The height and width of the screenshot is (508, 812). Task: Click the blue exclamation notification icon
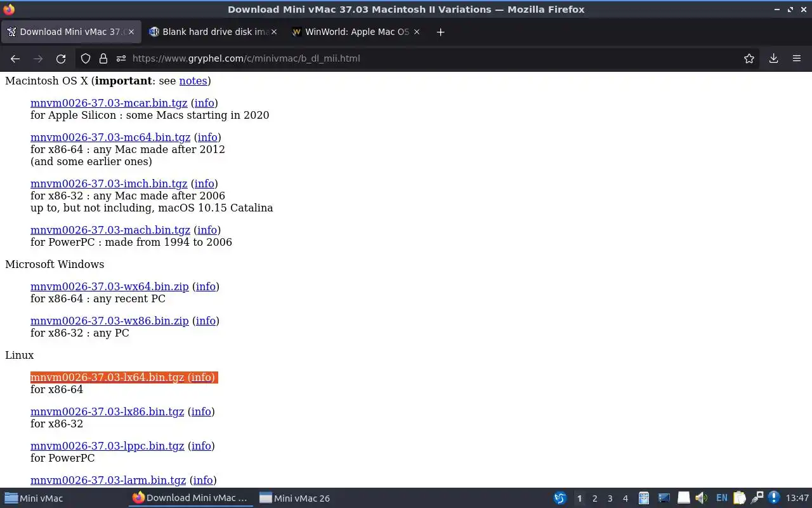[773, 498]
